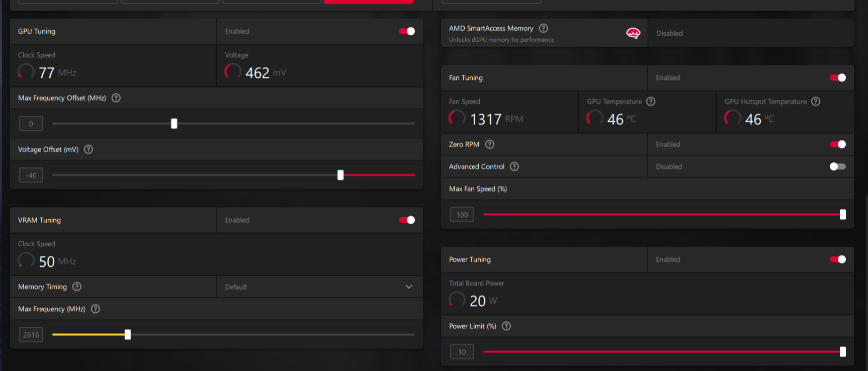Disable the GPU Tuning toggle
This screenshot has width=868, height=371.
(407, 31)
